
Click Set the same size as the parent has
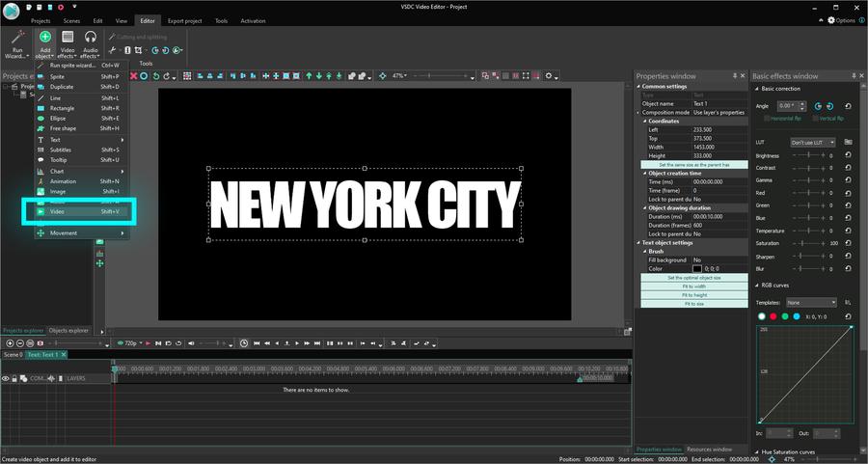pos(694,164)
